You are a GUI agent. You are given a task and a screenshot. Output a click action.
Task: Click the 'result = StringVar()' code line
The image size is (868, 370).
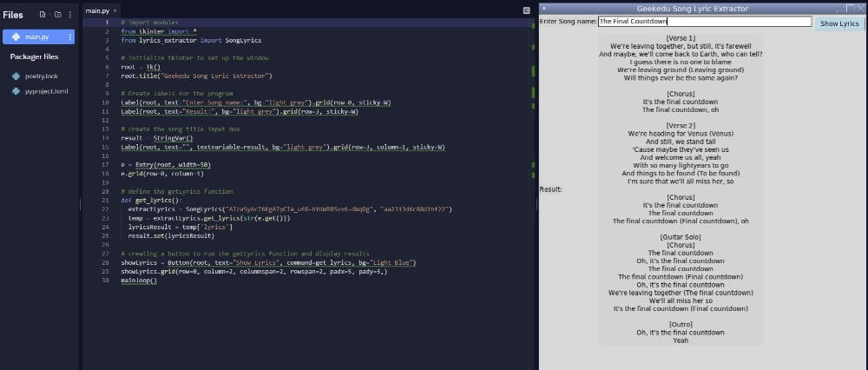pyautogui.click(x=156, y=138)
